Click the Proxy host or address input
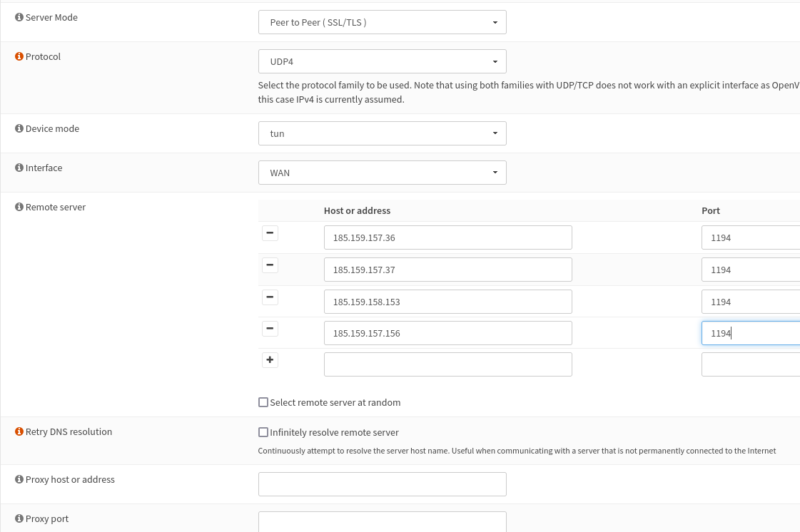 pyautogui.click(x=382, y=484)
